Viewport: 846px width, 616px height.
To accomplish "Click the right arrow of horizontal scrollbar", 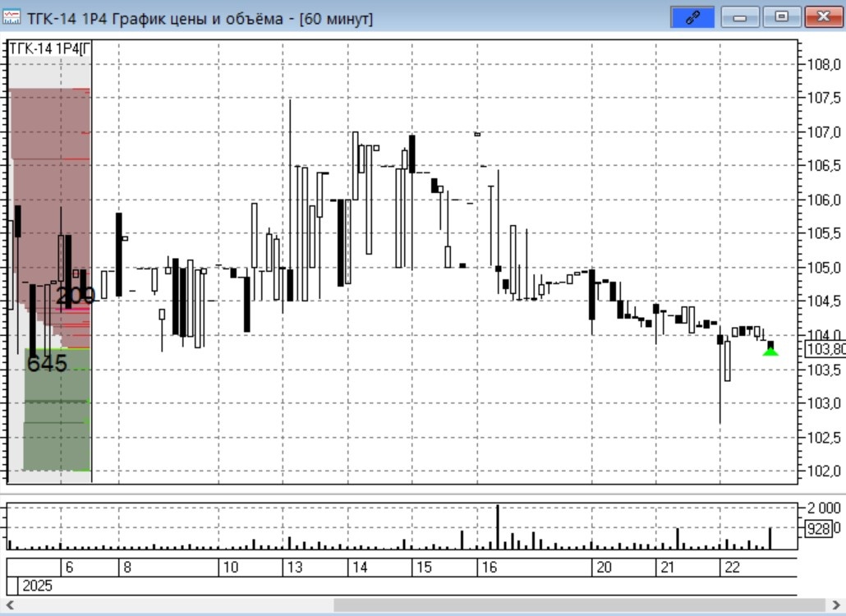I will coord(836,605).
